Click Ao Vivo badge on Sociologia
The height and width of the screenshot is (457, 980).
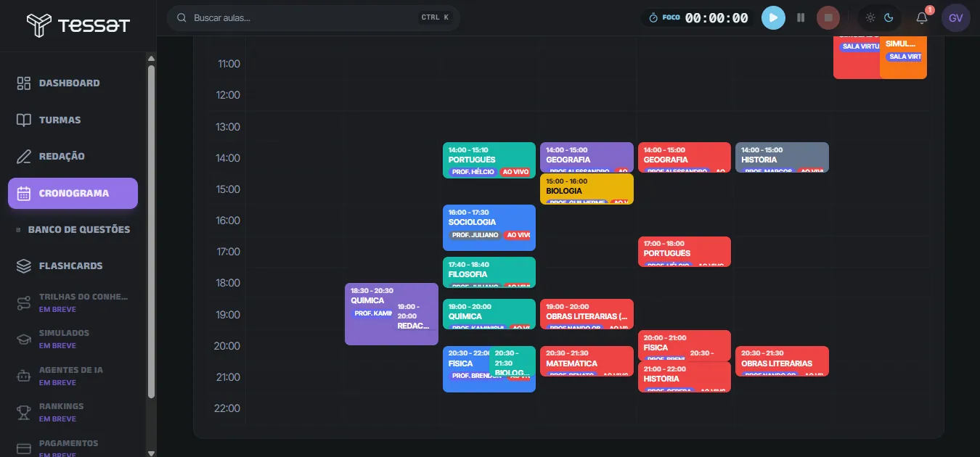pyautogui.click(x=517, y=235)
